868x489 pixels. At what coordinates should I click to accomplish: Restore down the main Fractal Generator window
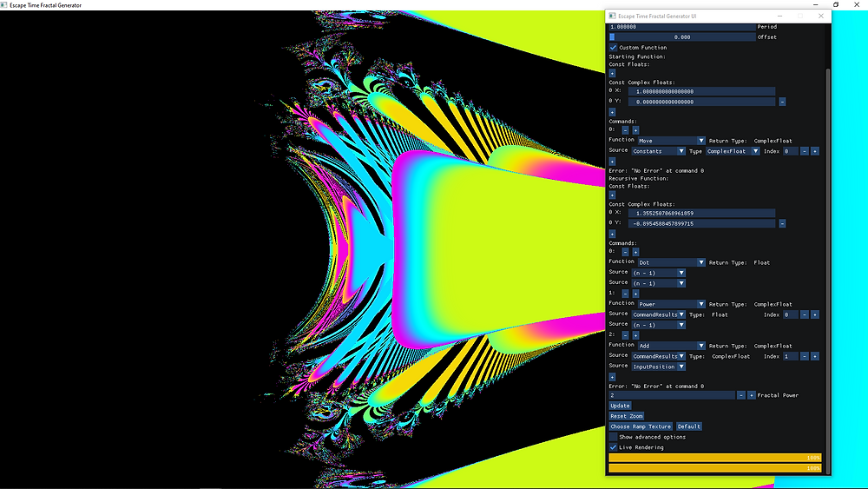836,4
